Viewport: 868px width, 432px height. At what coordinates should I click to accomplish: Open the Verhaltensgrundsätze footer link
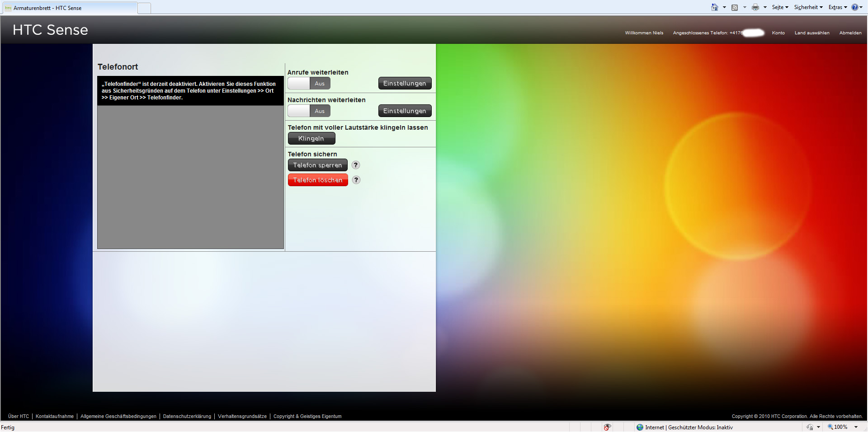[x=242, y=416]
